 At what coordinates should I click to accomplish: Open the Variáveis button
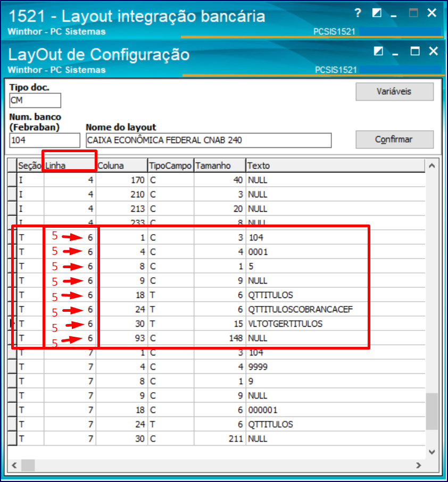pos(394,92)
